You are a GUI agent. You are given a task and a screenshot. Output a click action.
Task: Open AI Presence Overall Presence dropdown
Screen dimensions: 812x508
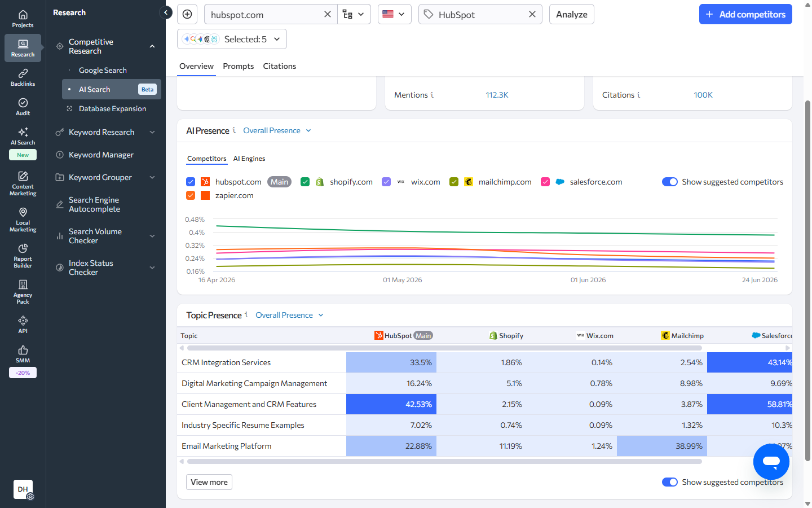tap(277, 130)
